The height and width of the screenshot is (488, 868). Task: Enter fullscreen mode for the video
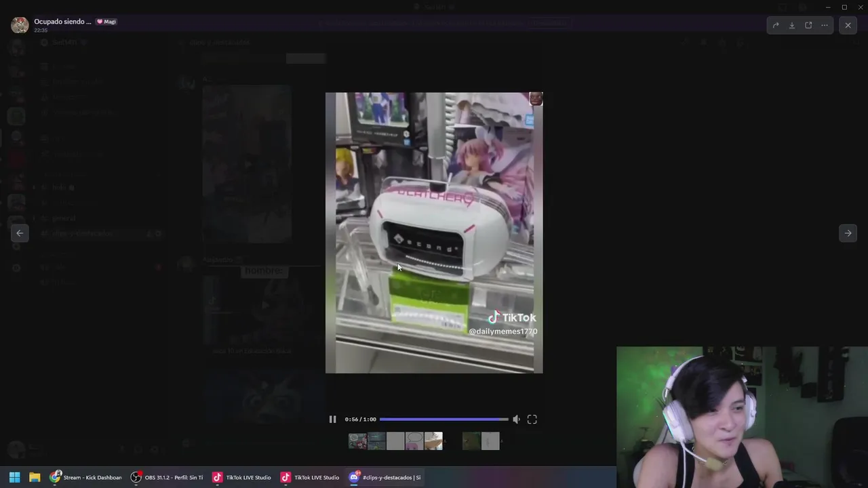point(532,420)
